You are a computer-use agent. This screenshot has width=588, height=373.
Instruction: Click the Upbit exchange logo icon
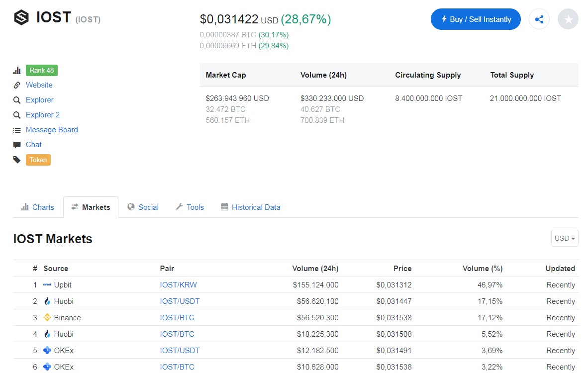[47, 284]
